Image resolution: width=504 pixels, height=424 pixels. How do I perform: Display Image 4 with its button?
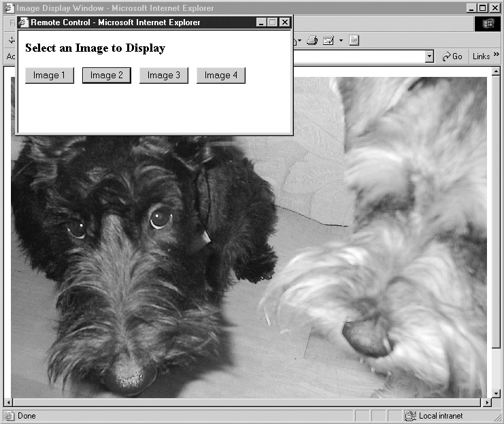click(220, 75)
